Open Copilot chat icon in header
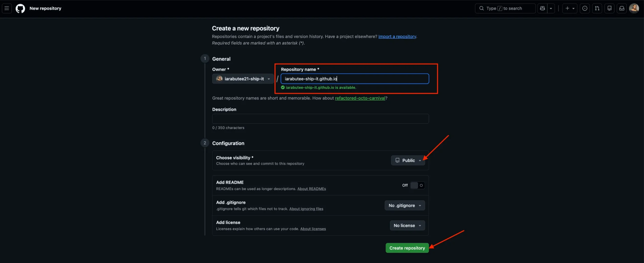Screen dimensions: 644x263 coord(542,8)
